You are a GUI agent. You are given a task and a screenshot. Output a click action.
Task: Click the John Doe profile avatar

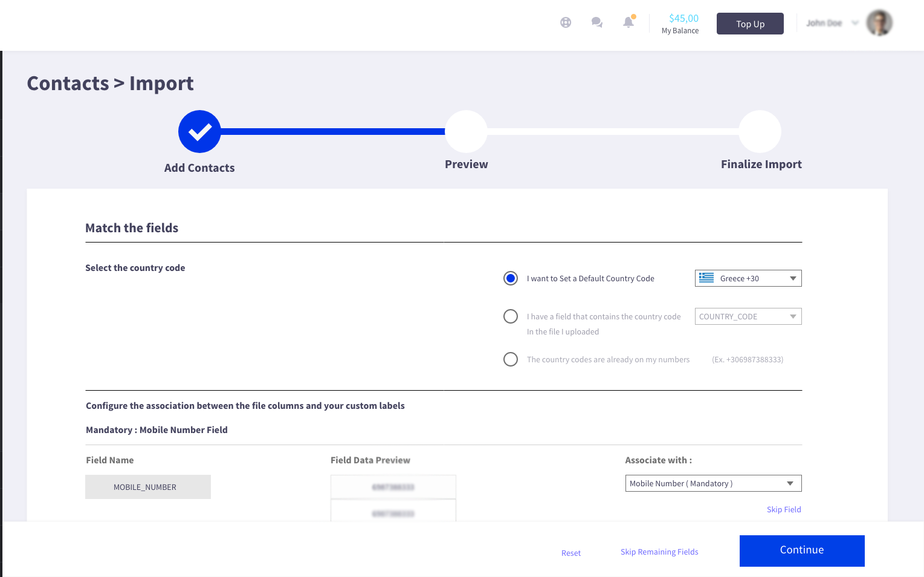(x=879, y=23)
